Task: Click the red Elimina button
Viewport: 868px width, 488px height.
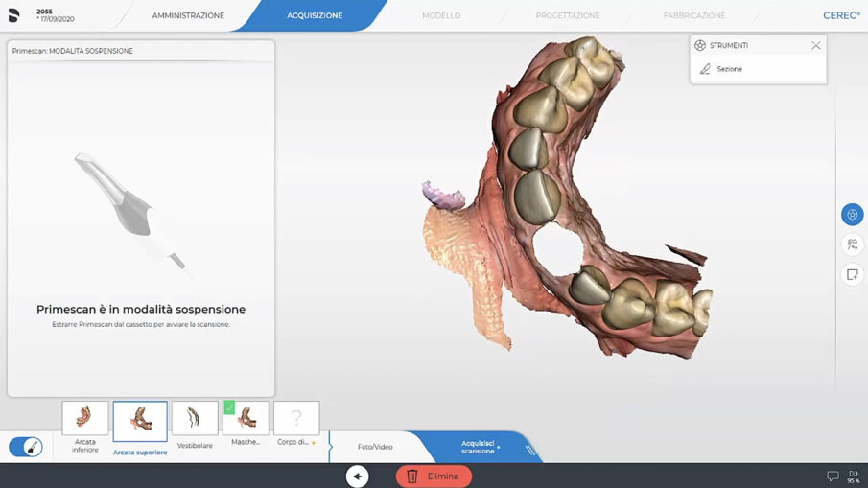Action: tap(434, 476)
